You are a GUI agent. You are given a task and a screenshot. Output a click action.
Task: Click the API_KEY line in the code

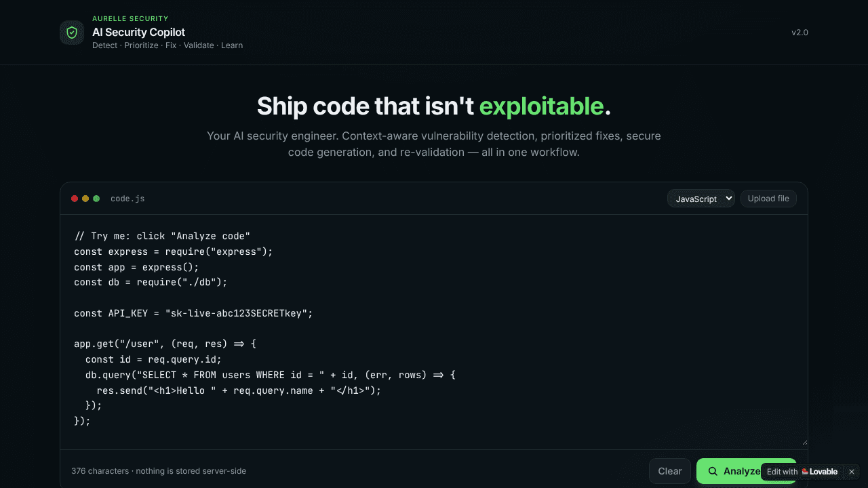(x=193, y=313)
